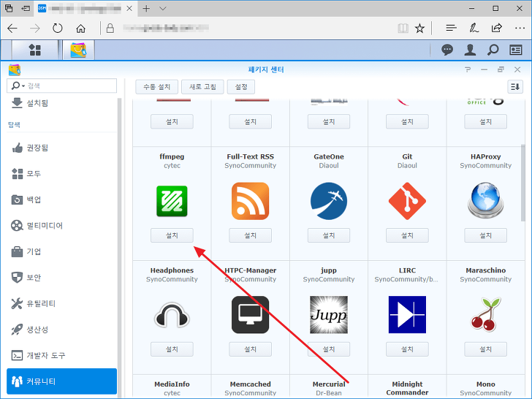Select the 모두 category
Image resolution: width=532 pixels, height=399 pixels.
[61, 174]
